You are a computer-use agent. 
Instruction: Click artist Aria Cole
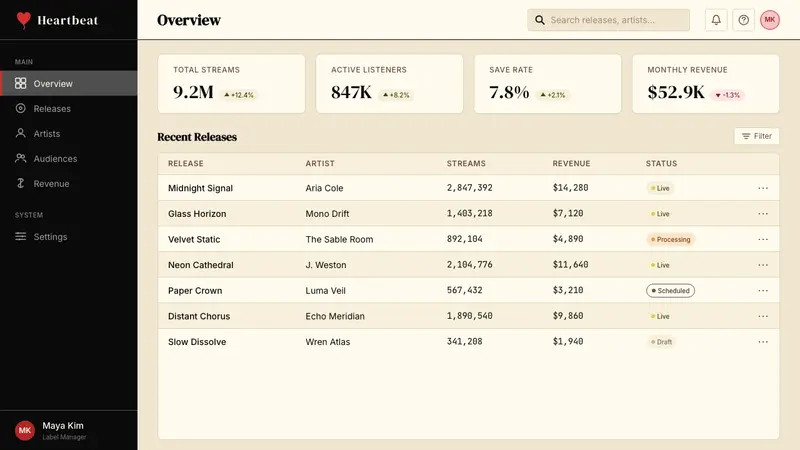[324, 188]
